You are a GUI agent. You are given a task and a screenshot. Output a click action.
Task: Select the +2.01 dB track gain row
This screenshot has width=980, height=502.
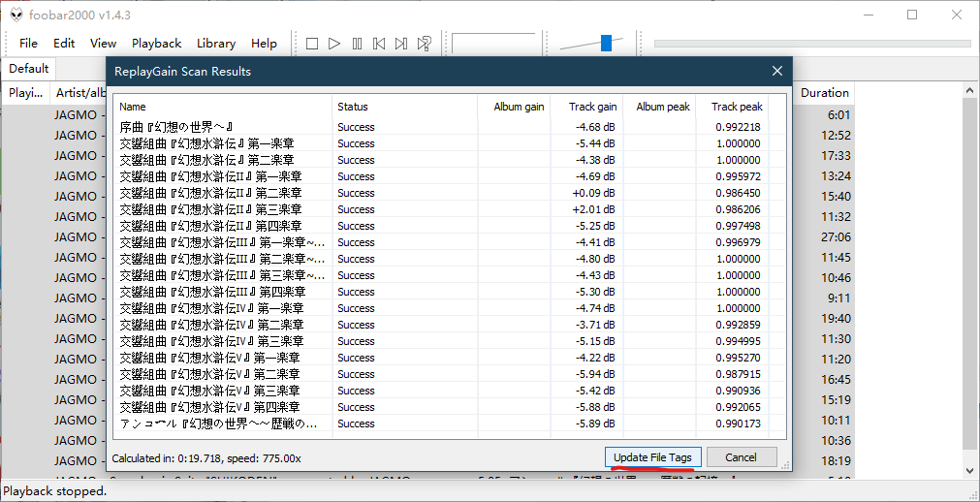pos(593,209)
